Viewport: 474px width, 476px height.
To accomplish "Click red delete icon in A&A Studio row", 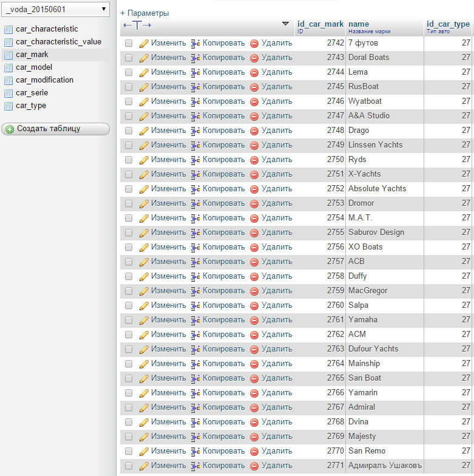I will pyautogui.click(x=254, y=117).
